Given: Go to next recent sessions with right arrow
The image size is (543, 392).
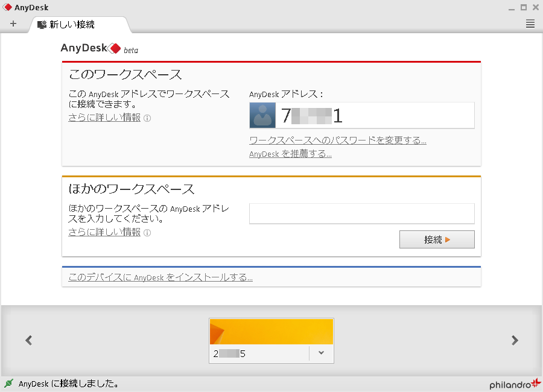Looking at the screenshot, I should coord(515,340).
